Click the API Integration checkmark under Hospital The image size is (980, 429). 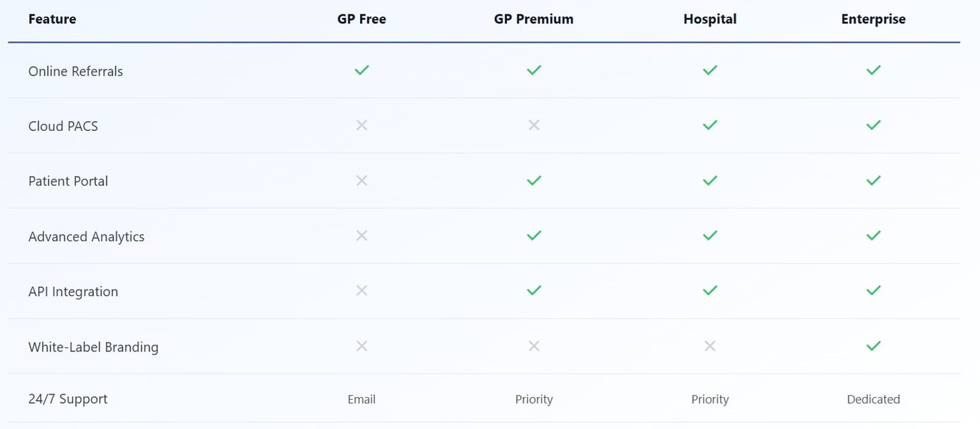pyautogui.click(x=710, y=291)
